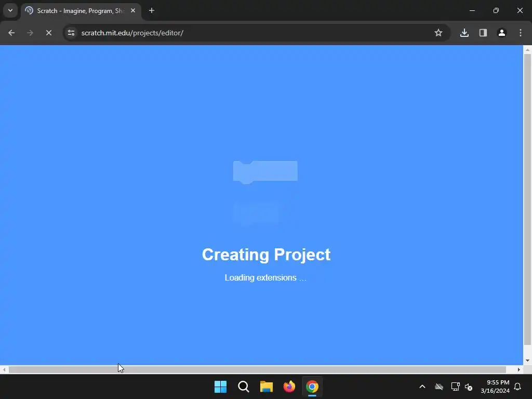
Task: Open the notifications bell icon
Action: (x=518, y=387)
